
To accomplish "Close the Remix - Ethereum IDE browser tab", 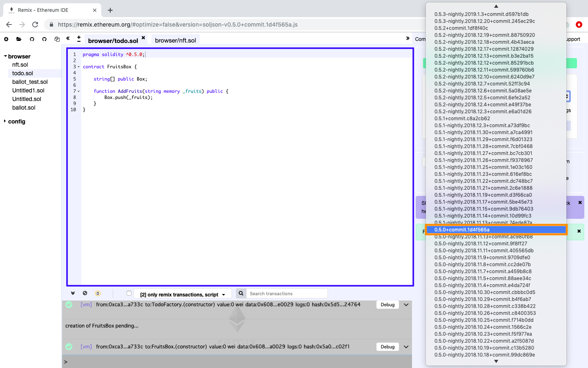I will [x=95, y=10].
